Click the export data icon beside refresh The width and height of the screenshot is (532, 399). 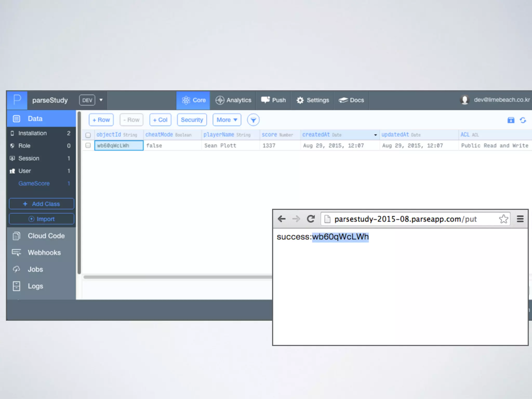[511, 120]
